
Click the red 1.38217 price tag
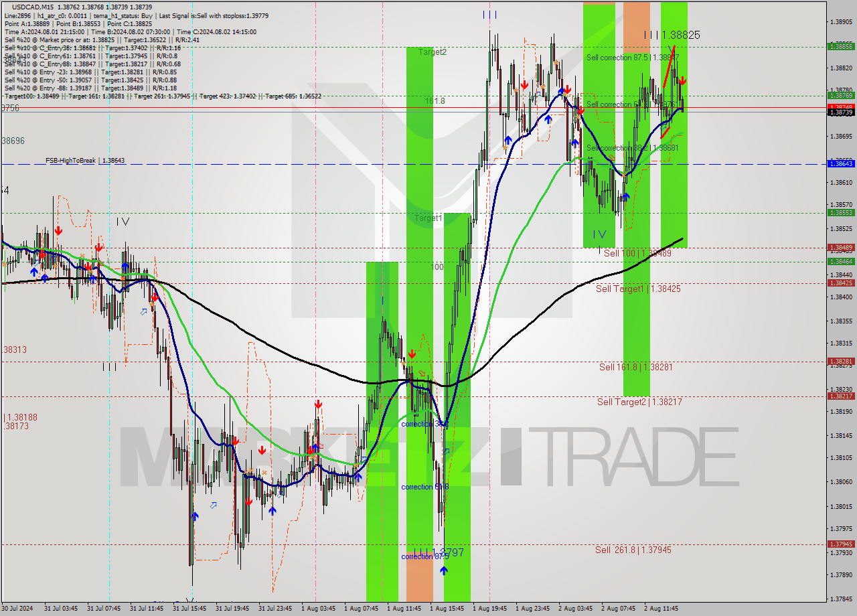tap(840, 396)
